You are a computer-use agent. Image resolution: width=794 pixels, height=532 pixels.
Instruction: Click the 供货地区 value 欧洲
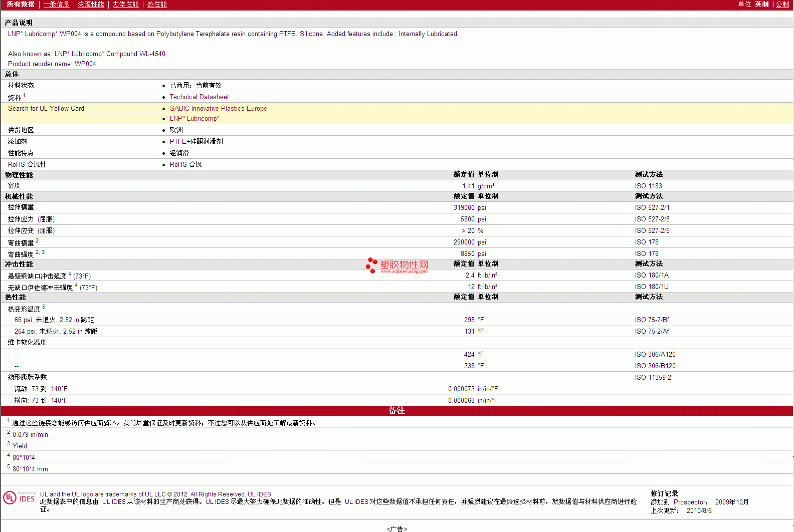pyautogui.click(x=176, y=130)
